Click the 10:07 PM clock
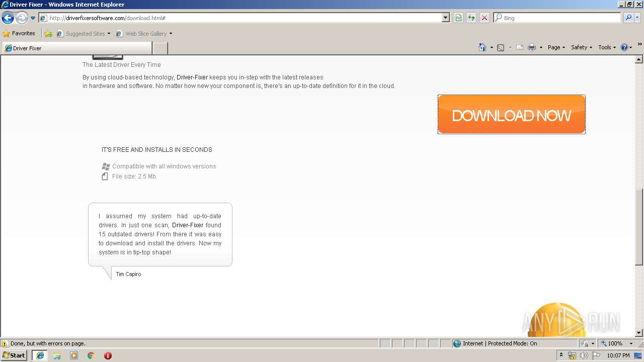The image size is (644, 362). click(618, 355)
